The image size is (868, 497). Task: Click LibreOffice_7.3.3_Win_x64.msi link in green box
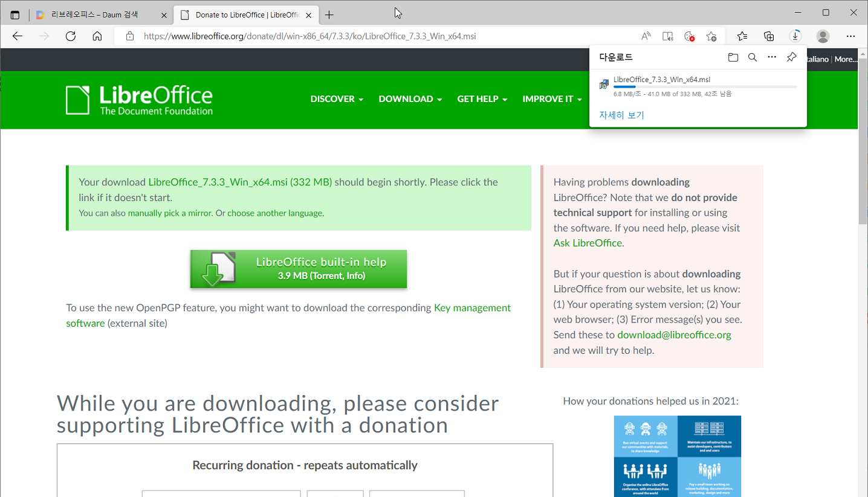(240, 182)
